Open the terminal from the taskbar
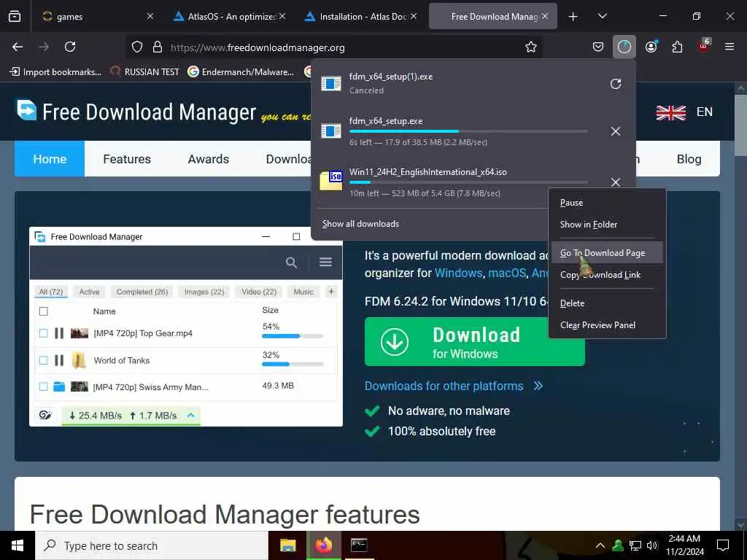The height and width of the screenshot is (560, 747). tap(359, 545)
